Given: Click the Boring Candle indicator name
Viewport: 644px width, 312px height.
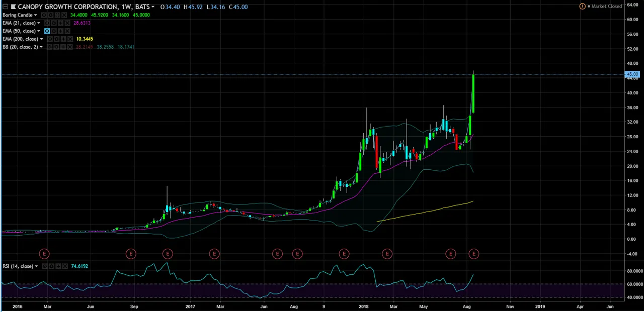Looking at the screenshot, I should click(17, 15).
